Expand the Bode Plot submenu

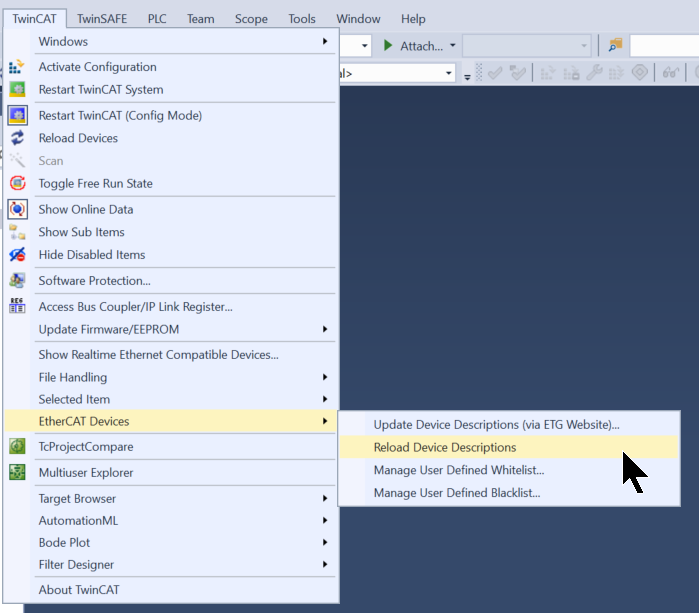325,542
